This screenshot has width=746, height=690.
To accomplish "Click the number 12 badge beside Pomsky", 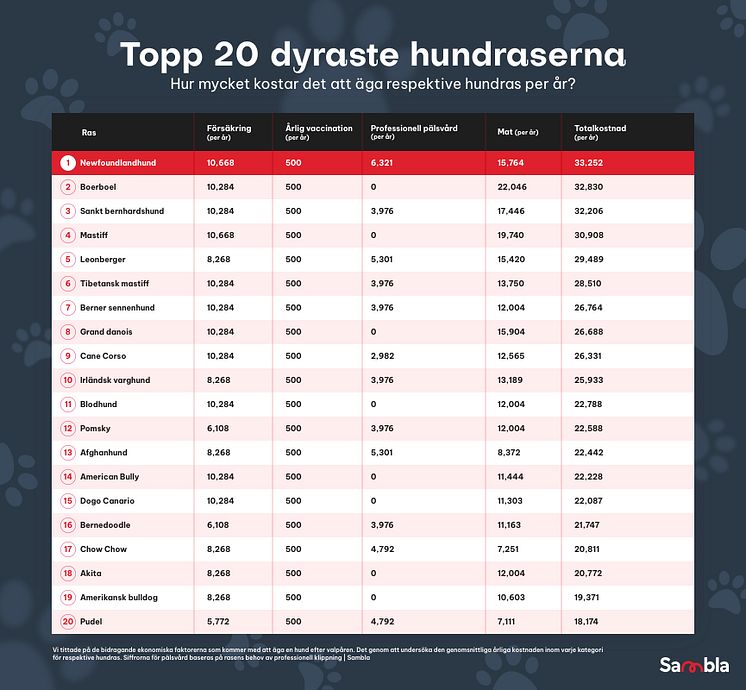I will [68, 428].
